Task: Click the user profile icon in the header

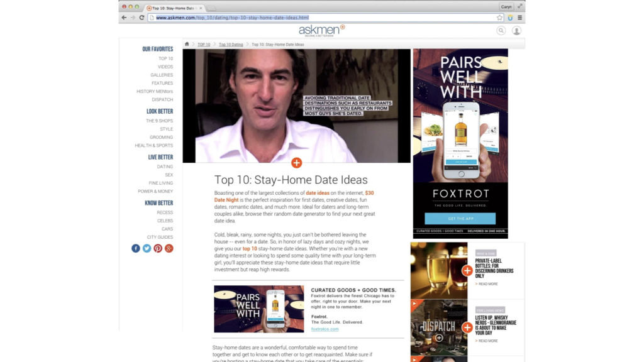Action: point(516,30)
